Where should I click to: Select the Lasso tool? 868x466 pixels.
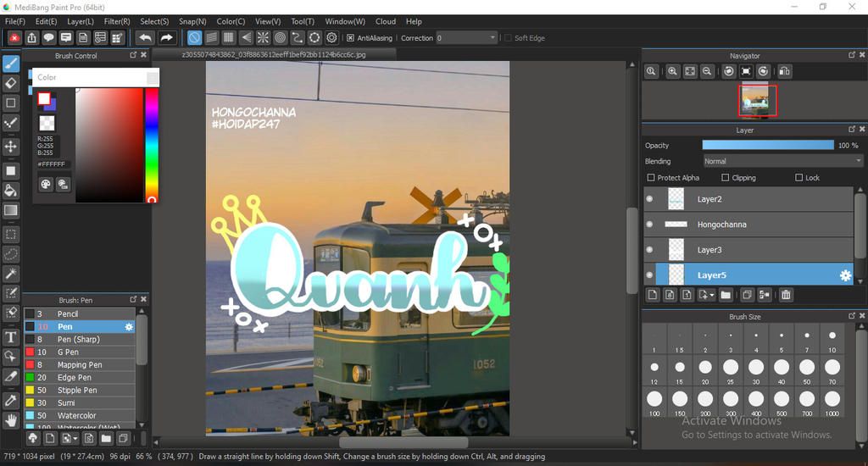(x=10, y=254)
